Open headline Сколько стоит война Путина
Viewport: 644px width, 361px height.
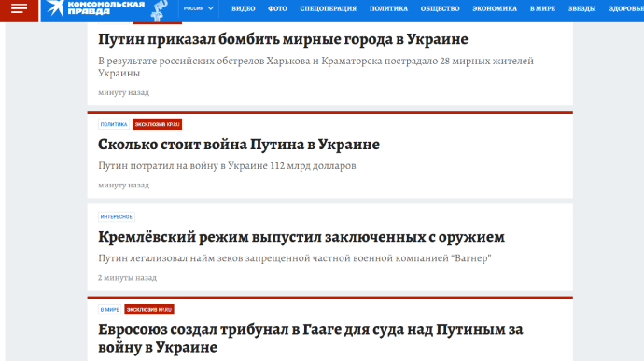239,145
